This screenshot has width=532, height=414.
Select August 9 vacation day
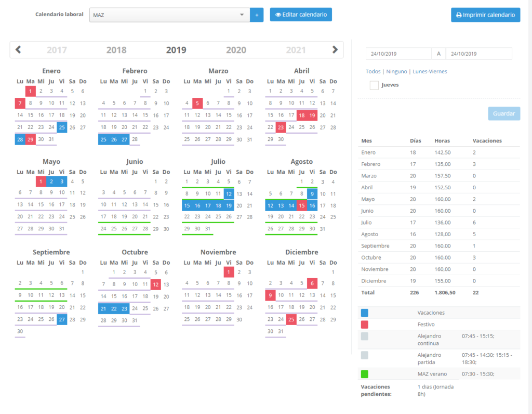(x=312, y=193)
